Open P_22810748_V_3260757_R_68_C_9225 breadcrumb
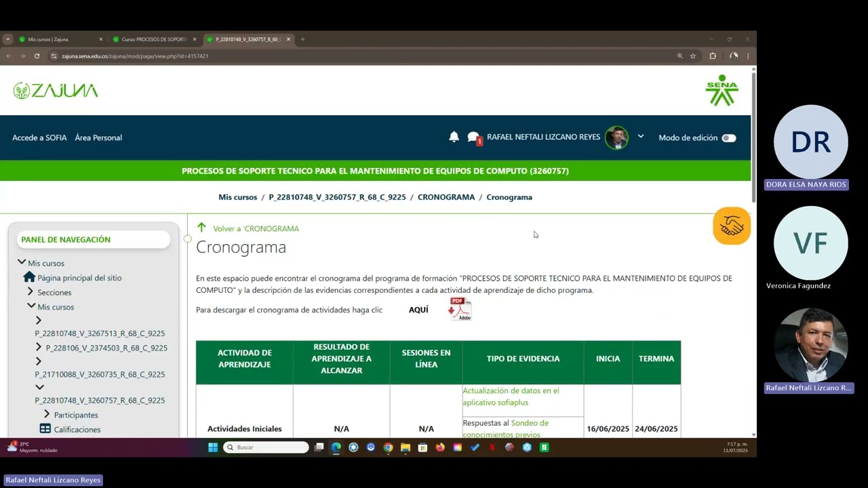The image size is (868, 488). point(337,197)
